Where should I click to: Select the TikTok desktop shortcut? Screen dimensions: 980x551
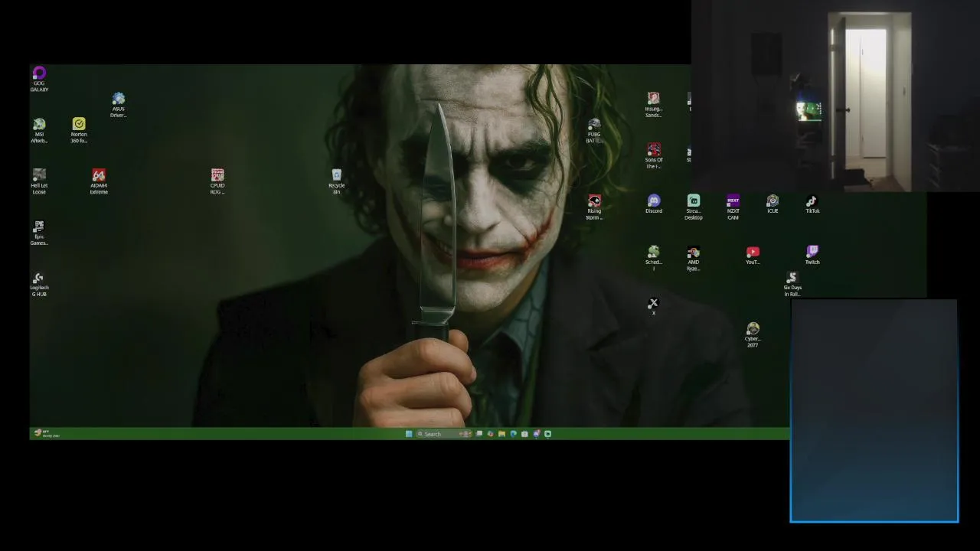812,204
